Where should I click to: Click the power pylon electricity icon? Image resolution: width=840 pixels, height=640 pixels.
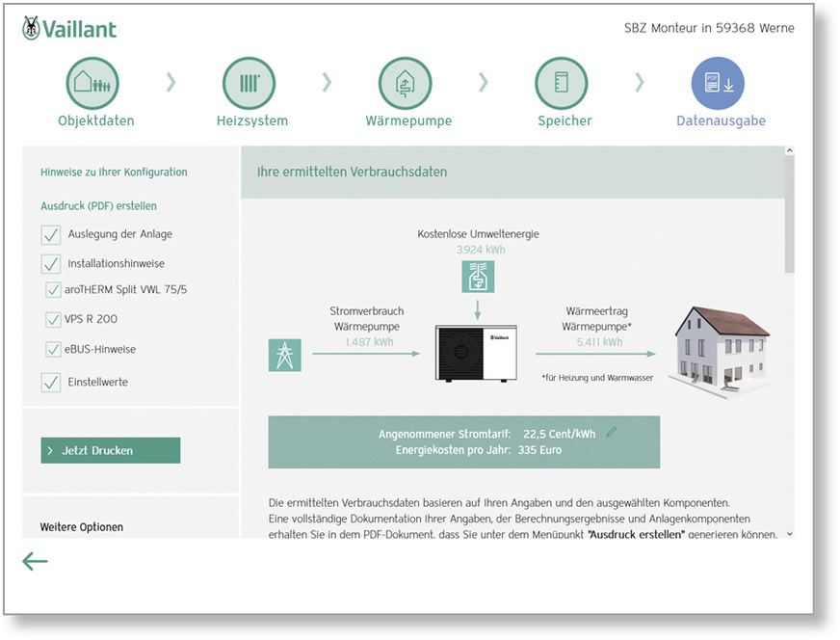[x=284, y=355]
